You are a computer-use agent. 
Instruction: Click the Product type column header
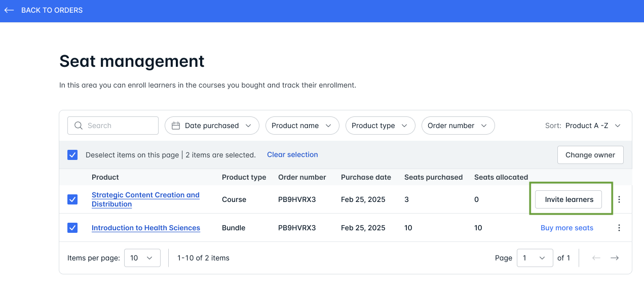point(244,177)
